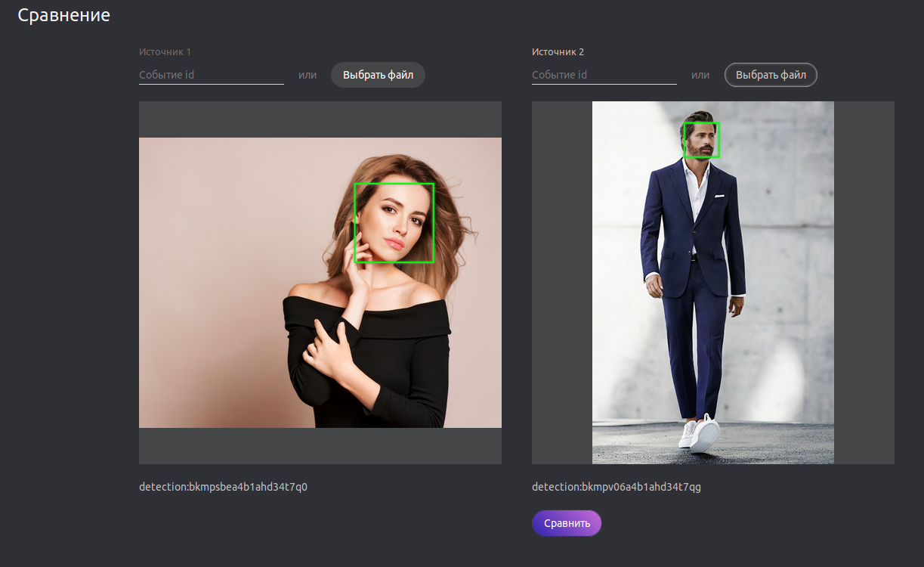The width and height of the screenshot is (924, 567).
Task: Click the Источник 2 event id field
Action: (x=604, y=75)
